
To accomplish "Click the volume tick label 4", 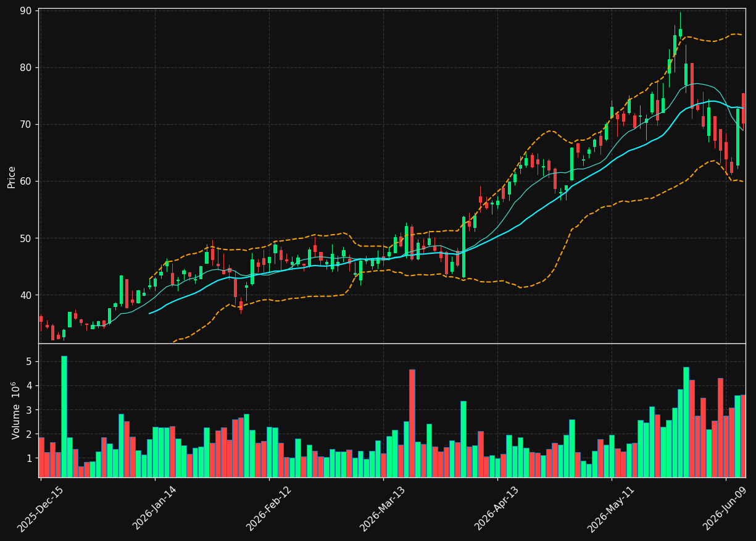I will pos(30,385).
